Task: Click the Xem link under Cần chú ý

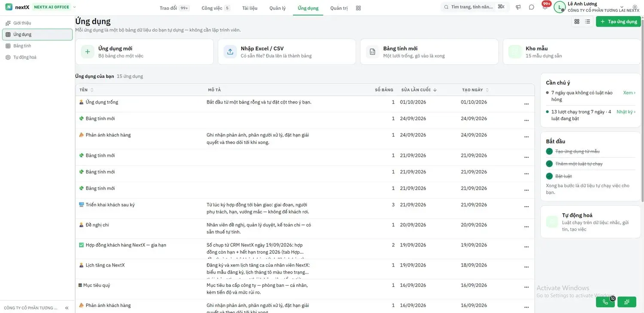Action: [629, 93]
